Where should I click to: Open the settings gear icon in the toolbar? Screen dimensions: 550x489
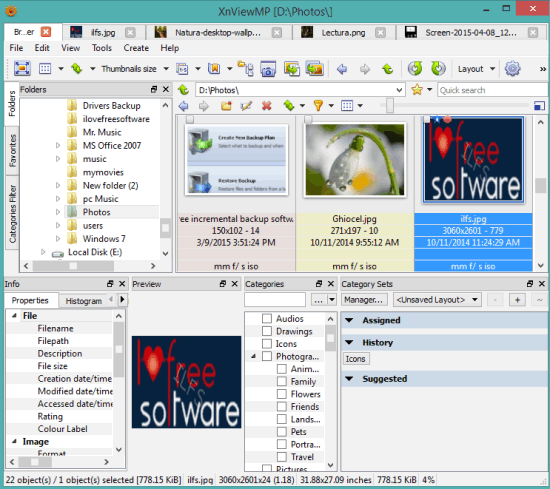tap(512, 68)
